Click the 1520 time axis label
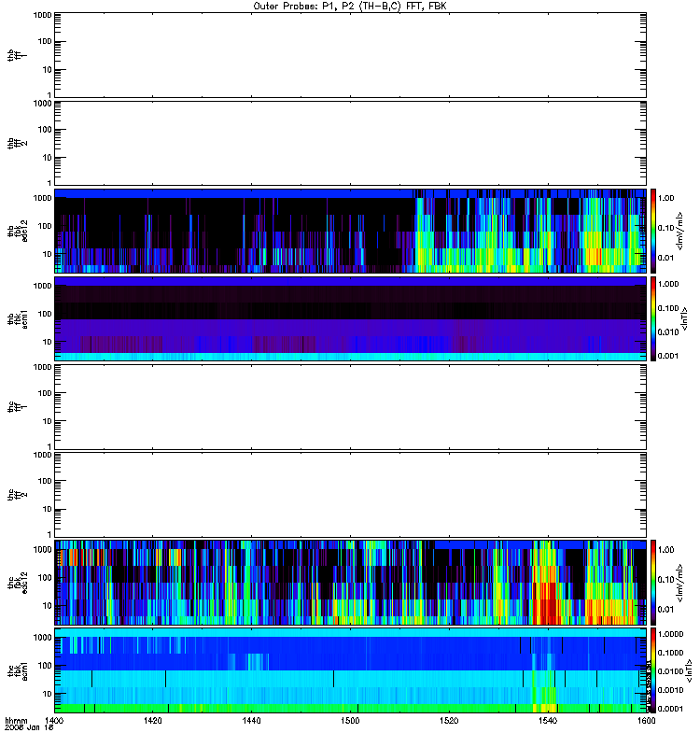This screenshot has width=700, height=747. (x=449, y=720)
